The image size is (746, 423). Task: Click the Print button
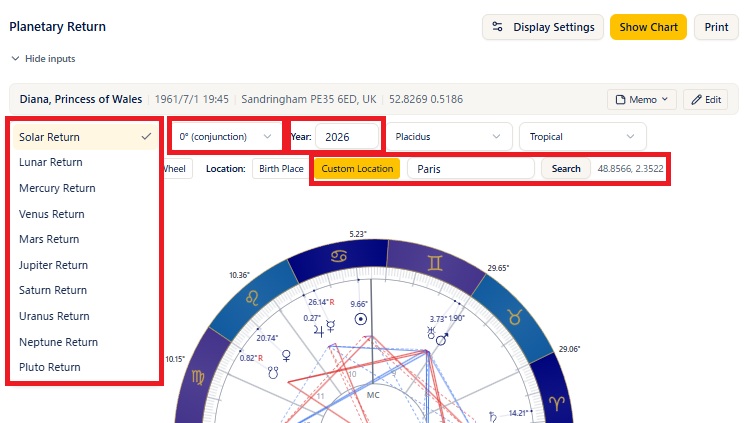[716, 27]
